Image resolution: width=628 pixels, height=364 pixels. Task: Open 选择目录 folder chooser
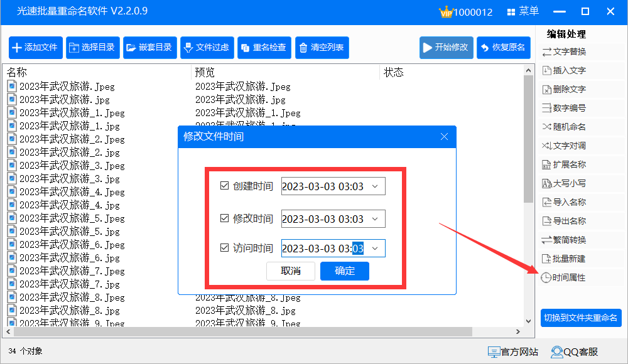tap(93, 48)
